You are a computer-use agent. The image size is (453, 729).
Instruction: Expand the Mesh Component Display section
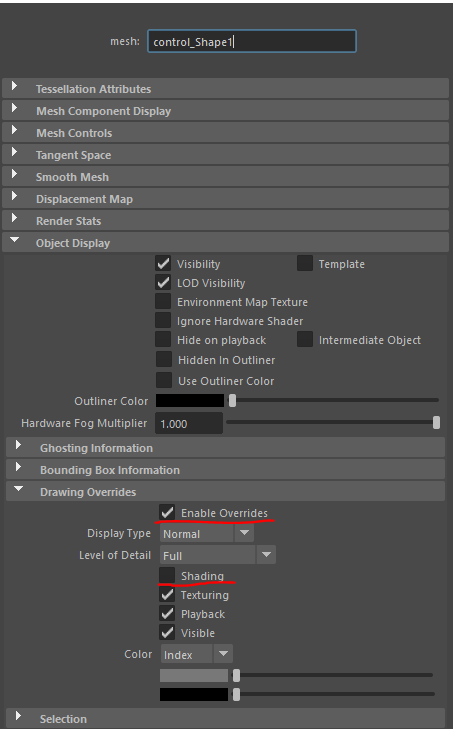tap(225, 111)
